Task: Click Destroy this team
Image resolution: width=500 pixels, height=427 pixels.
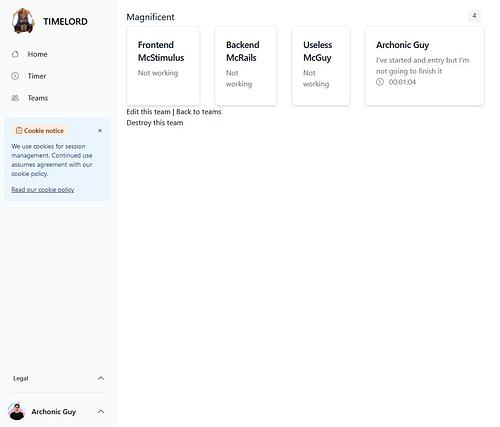Action: pos(155,123)
